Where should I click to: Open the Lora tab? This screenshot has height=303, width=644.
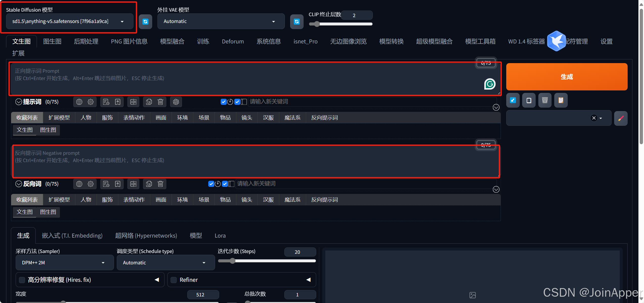coord(220,236)
